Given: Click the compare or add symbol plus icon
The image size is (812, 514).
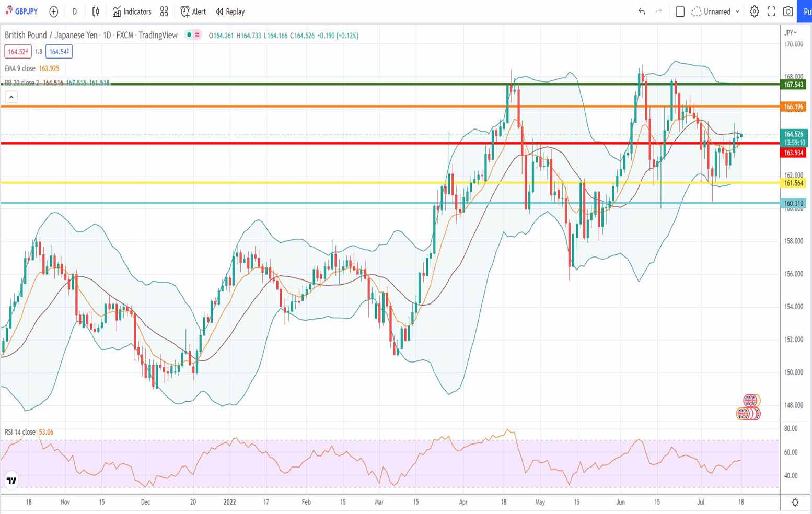Looking at the screenshot, I should click(x=53, y=11).
